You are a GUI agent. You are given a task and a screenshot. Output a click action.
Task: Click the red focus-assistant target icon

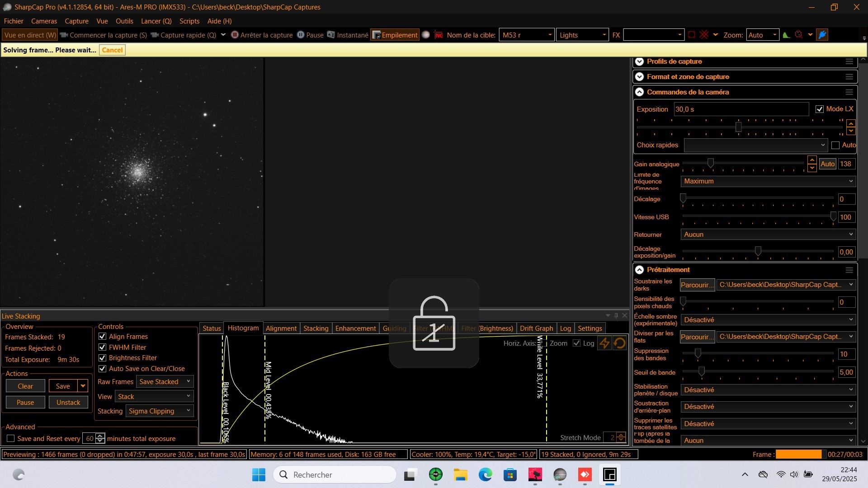pos(799,35)
